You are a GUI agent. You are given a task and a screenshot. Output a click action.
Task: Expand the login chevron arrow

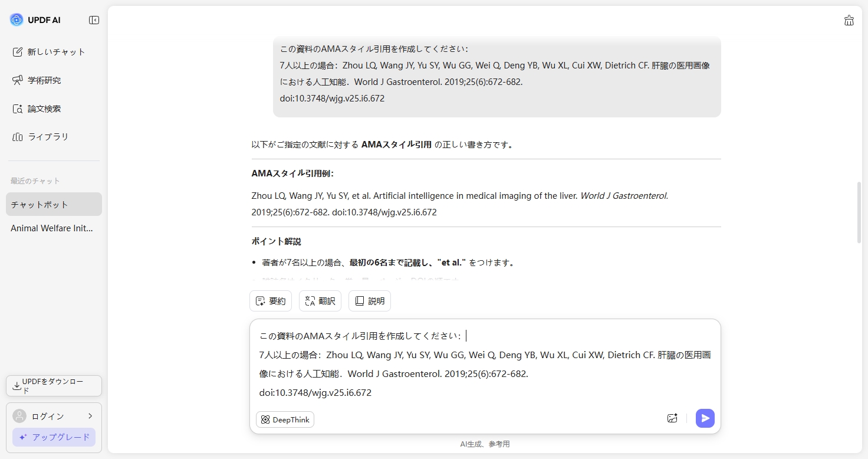(x=90, y=416)
